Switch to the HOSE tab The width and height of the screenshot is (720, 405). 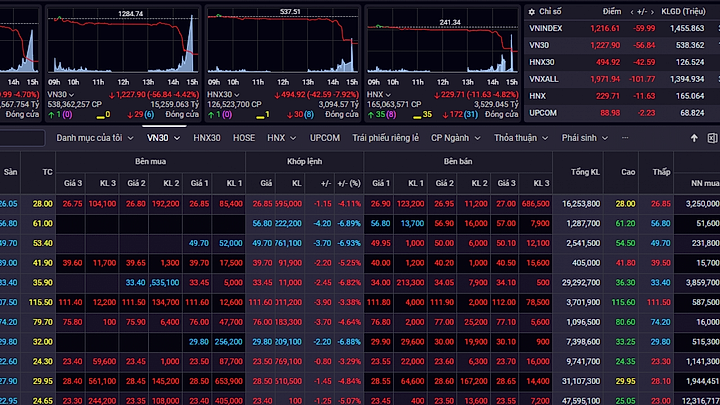244,138
